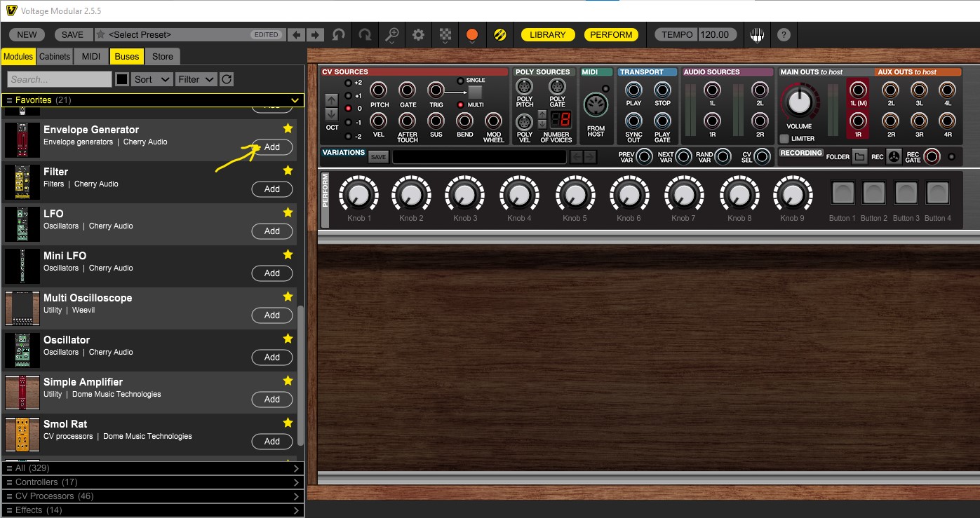Click the GATE CV jack
Viewport: 980px width, 518px height.
tap(408, 90)
